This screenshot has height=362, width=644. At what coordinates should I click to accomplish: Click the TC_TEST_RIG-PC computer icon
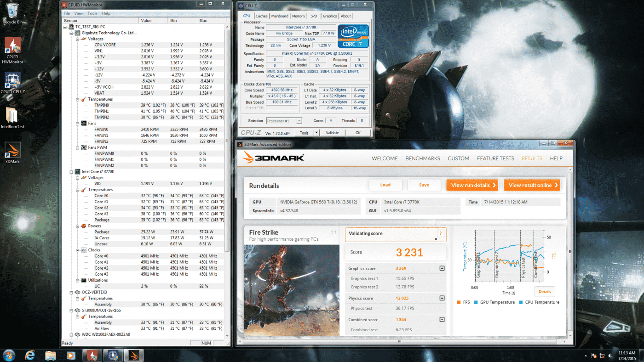pyautogui.click(x=72, y=27)
